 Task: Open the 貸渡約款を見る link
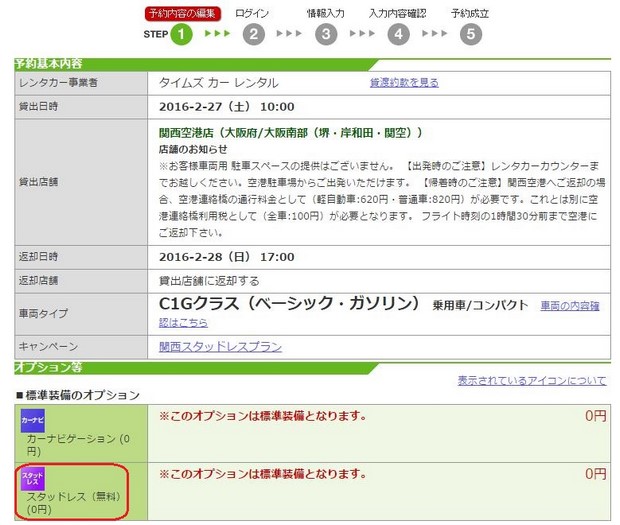[404, 82]
